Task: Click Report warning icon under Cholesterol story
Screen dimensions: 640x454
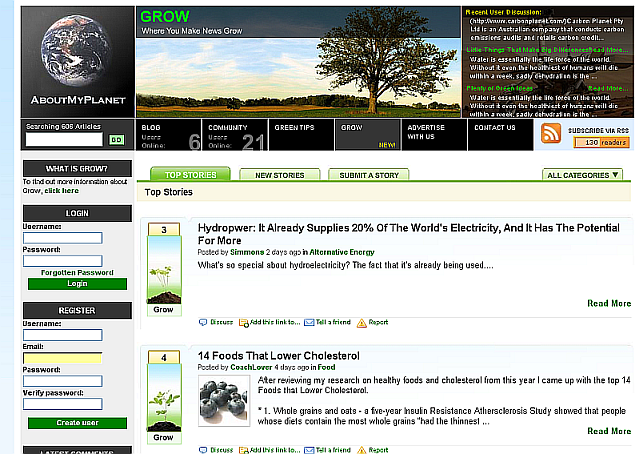Action: [x=362, y=450]
